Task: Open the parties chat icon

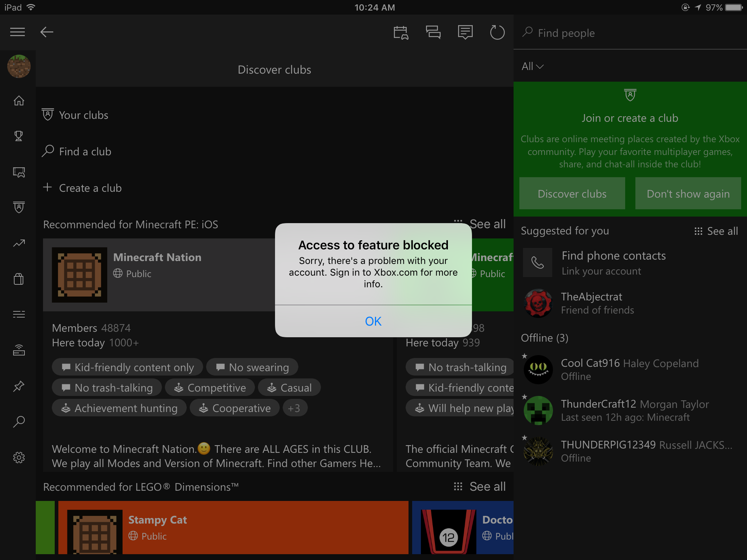Action: click(x=433, y=32)
